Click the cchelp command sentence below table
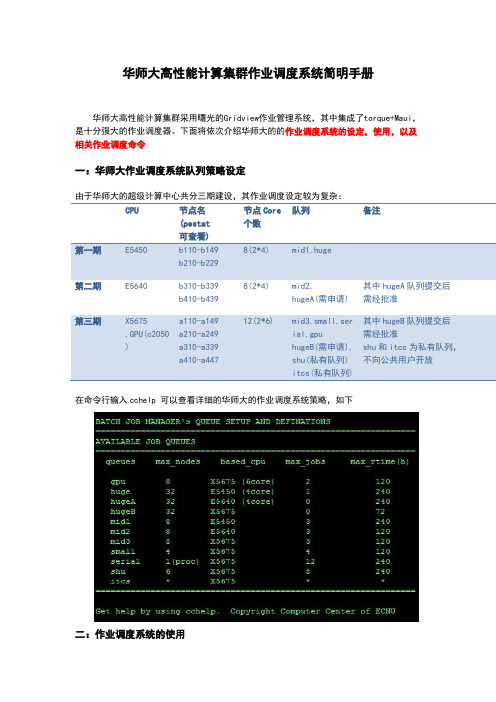496x702 pixels. point(214,400)
